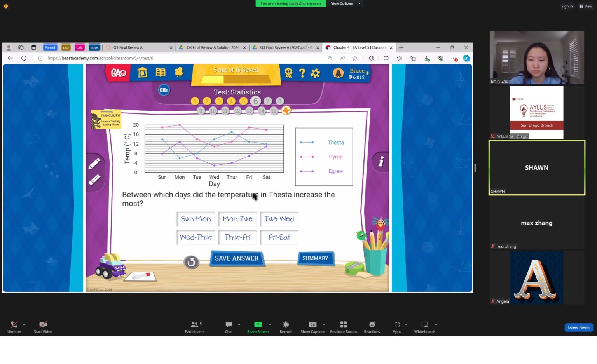Open Zoom Apps icon
597x364 pixels.
[x=397, y=324]
